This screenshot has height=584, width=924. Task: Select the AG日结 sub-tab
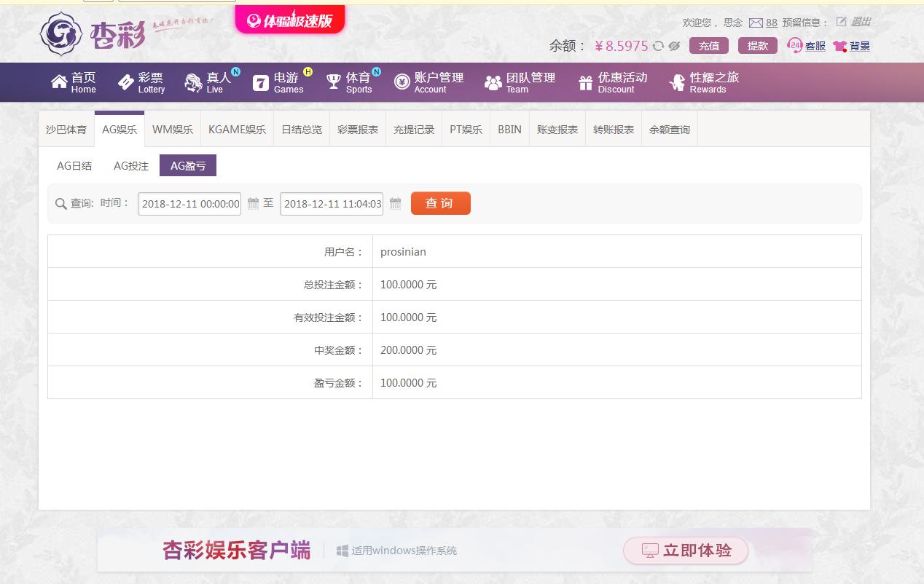click(74, 166)
